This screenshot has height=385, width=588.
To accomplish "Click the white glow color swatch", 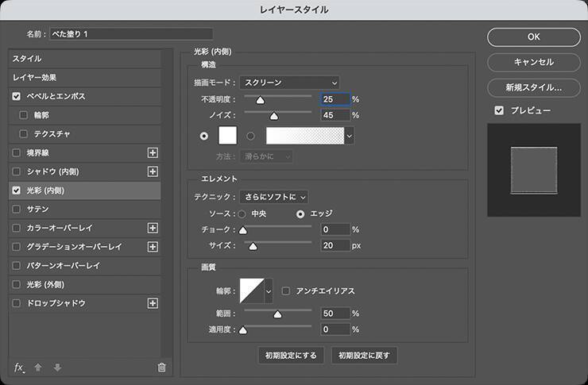I will tap(227, 136).
